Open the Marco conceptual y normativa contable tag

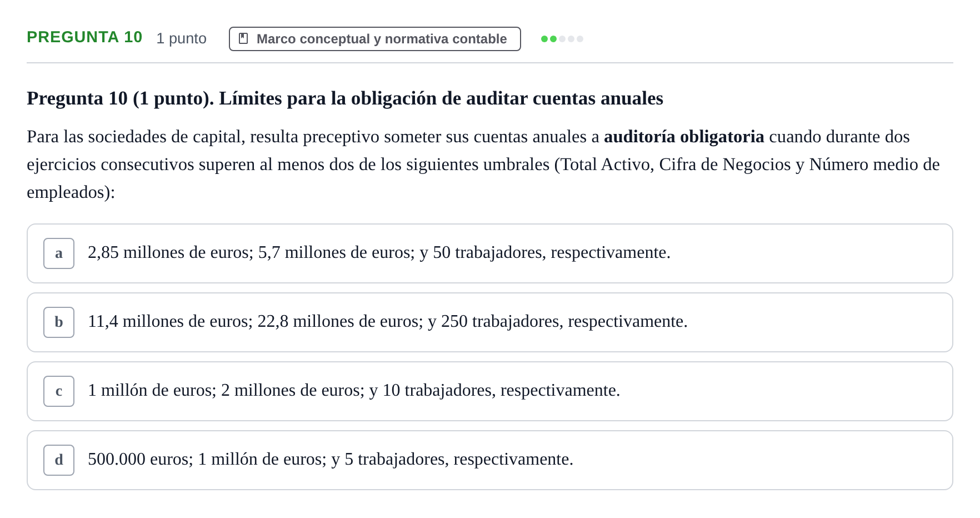[x=375, y=39]
